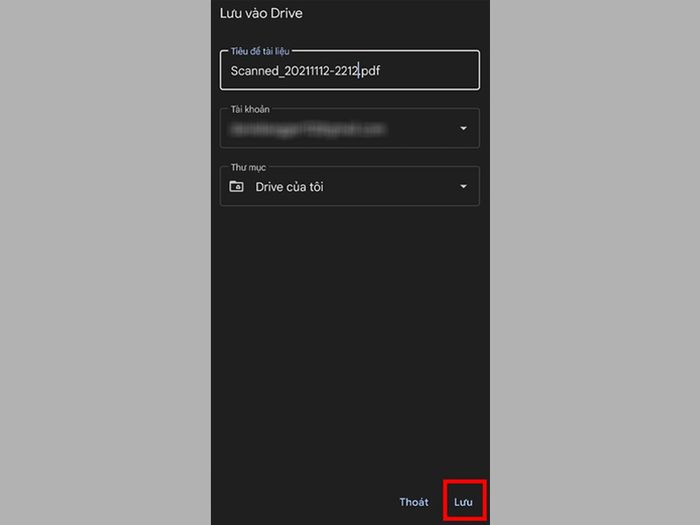
Task: Click the 'Lưu vào Drive' header title
Action: pos(261,13)
